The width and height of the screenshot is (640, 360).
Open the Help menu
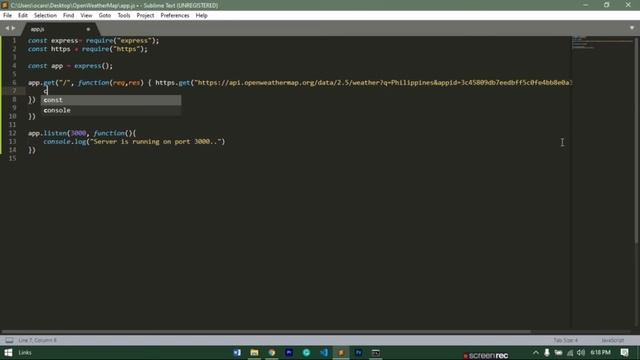point(202,16)
